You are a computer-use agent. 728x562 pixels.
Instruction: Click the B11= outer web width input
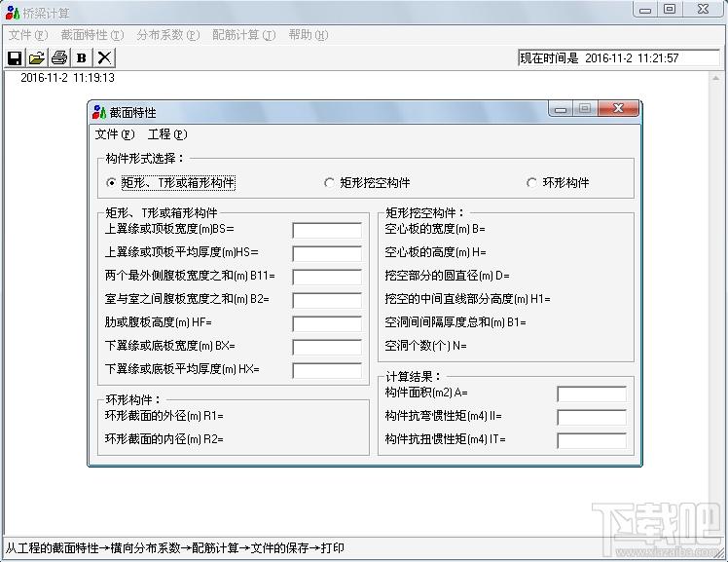[x=327, y=277]
